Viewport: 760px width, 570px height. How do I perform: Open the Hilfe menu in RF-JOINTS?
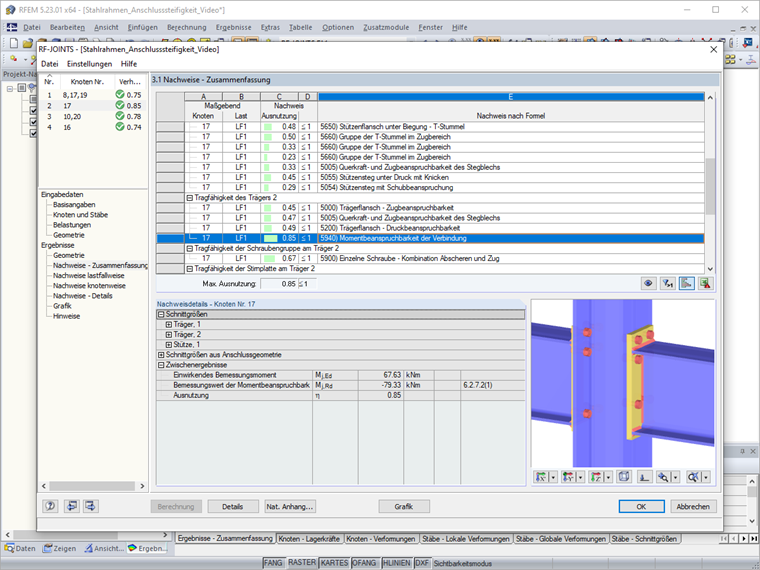point(129,63)
